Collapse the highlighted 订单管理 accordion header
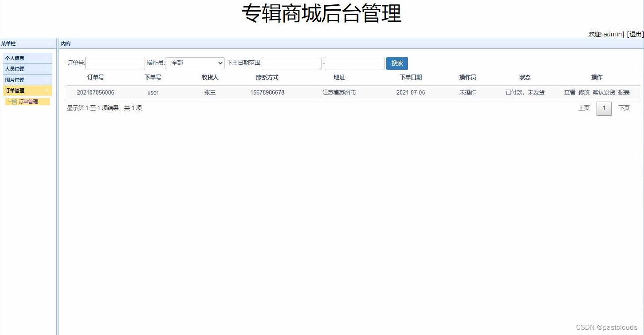Screen dimensions: 644x335 (27, 91)
